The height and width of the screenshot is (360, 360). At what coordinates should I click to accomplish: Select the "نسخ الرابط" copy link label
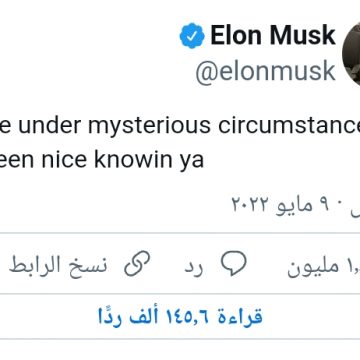pos(58,266)
